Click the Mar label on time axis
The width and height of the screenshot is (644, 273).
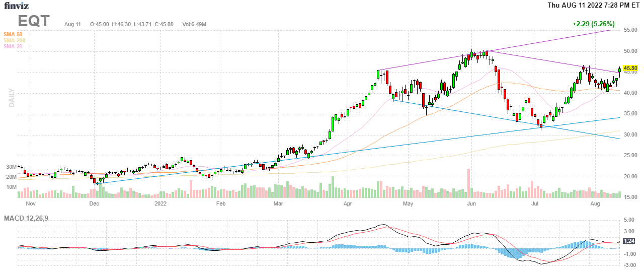click(279, 204)
